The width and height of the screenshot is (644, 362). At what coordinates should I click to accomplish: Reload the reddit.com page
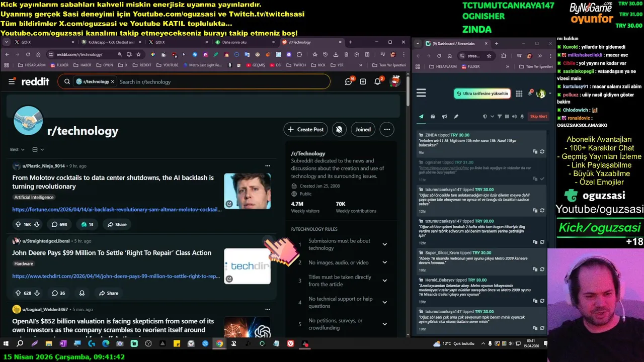point(28,54)
